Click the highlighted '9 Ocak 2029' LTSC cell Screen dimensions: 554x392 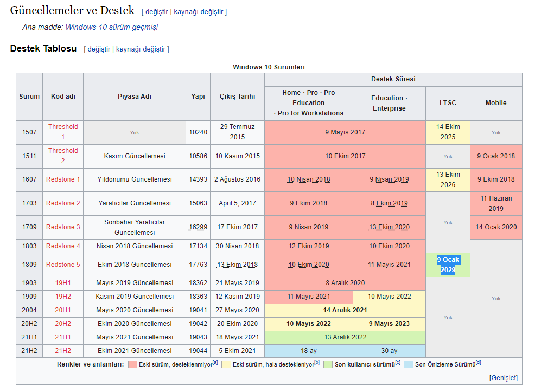(448, 265)
